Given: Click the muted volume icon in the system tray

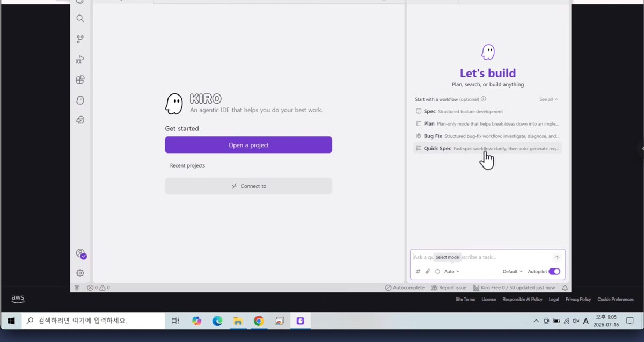Looking at the screenshot, I should click(576, 321).
